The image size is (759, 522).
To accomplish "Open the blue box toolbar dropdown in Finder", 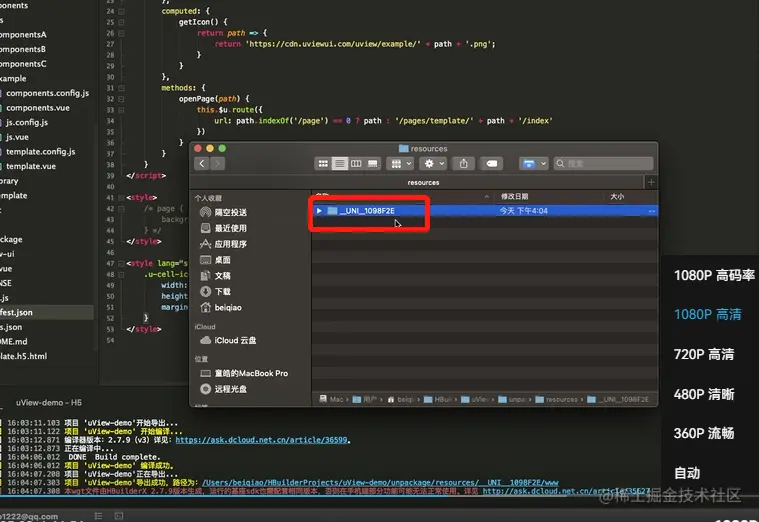I will pos(533,164).
